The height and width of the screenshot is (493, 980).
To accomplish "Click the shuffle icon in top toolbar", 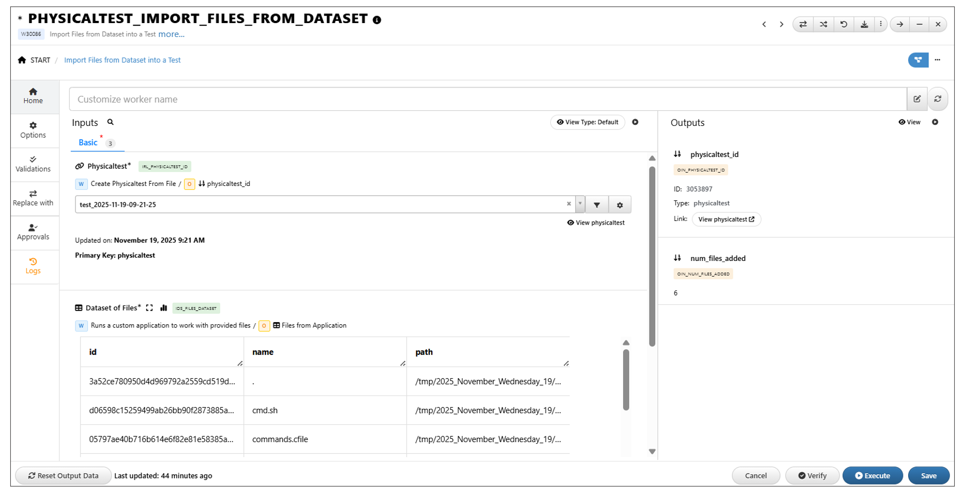I will 823,24.
